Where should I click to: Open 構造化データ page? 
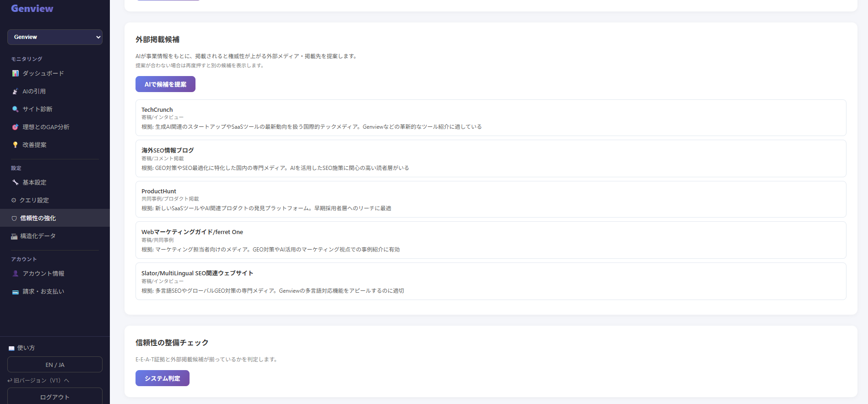(55, 236)
